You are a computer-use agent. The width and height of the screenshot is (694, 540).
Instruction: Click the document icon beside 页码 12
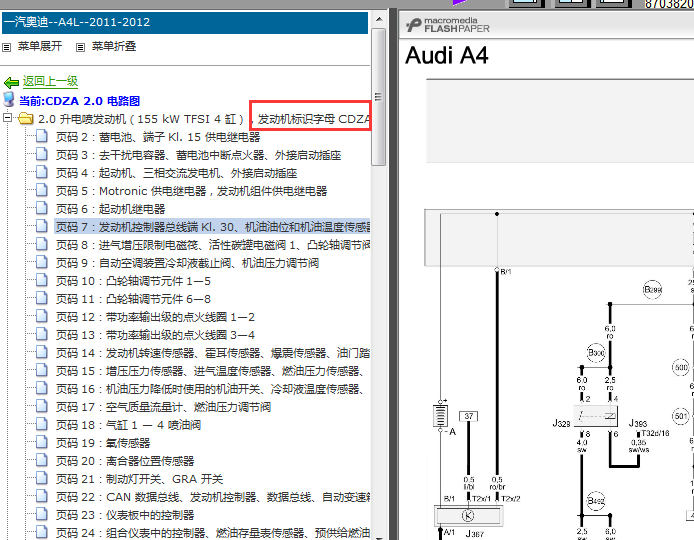(x=42, y=316)
